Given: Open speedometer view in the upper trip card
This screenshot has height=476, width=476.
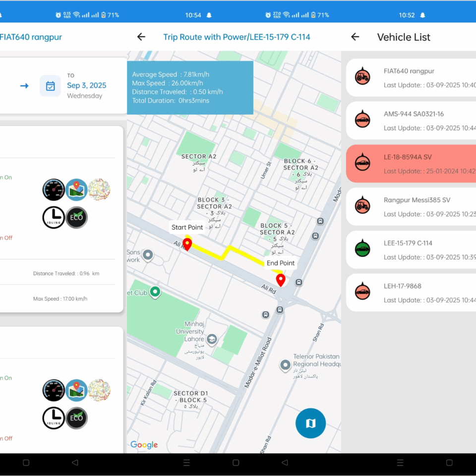Looking at the screenshot, I should pos(54,189).
